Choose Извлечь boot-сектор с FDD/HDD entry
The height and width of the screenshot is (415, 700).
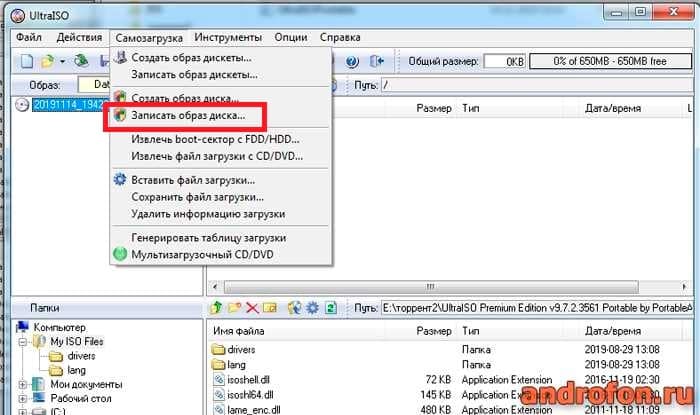tap(221, 139)
